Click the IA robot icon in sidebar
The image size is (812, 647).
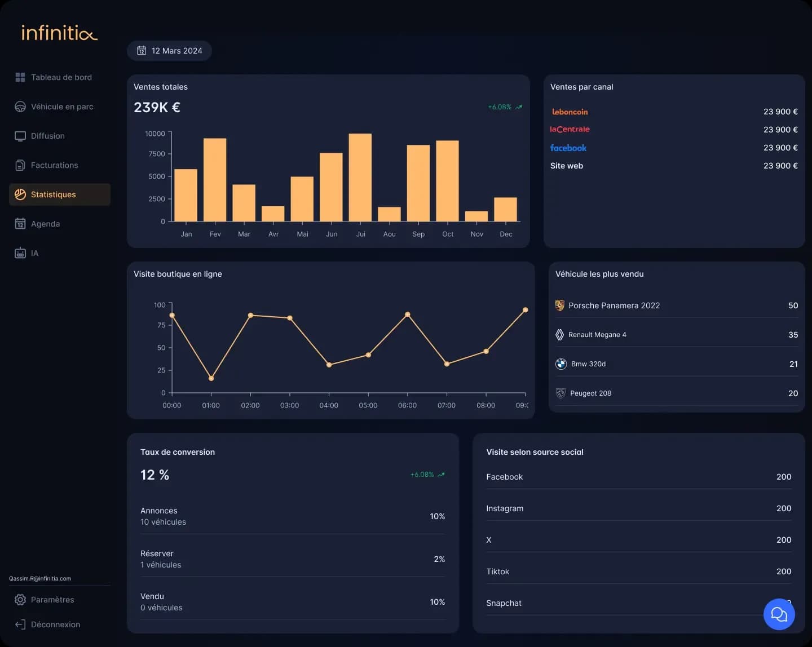tap(20, 253)
